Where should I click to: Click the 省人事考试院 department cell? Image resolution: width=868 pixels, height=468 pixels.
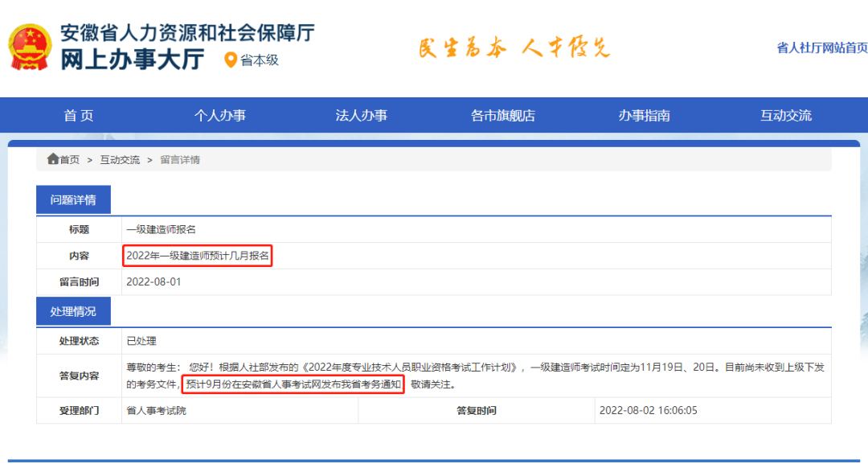tap(156, 411)
